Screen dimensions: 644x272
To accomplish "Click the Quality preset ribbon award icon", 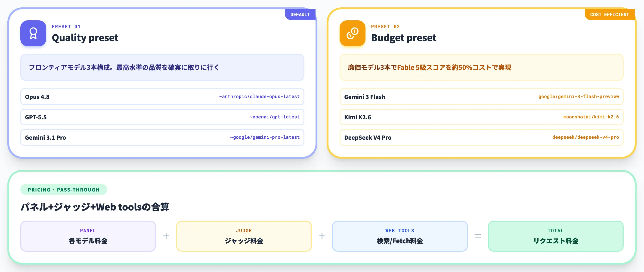I will pyautogui.click(x=33, y=33).
